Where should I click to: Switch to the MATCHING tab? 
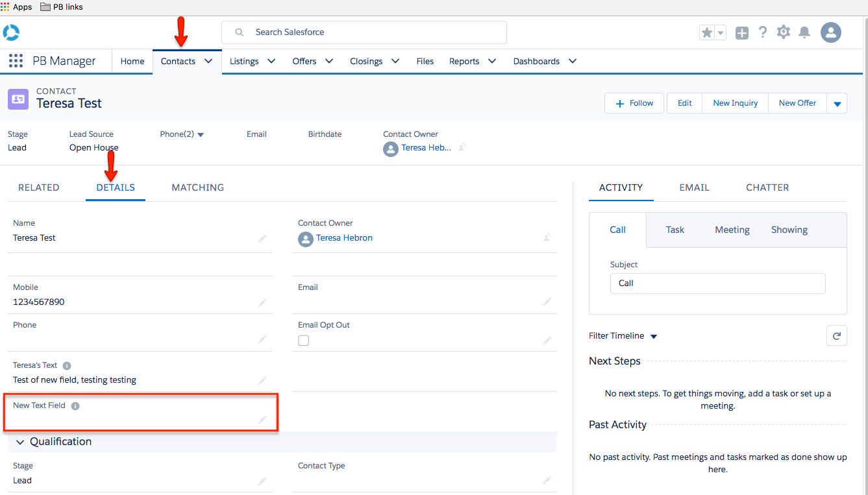pyautogui.click(x=197, y=187)
